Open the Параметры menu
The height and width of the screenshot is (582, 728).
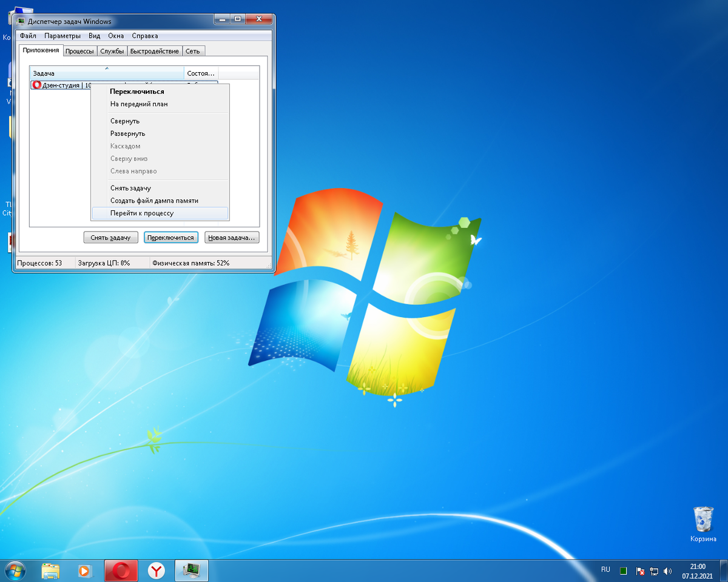click(62, 36)
